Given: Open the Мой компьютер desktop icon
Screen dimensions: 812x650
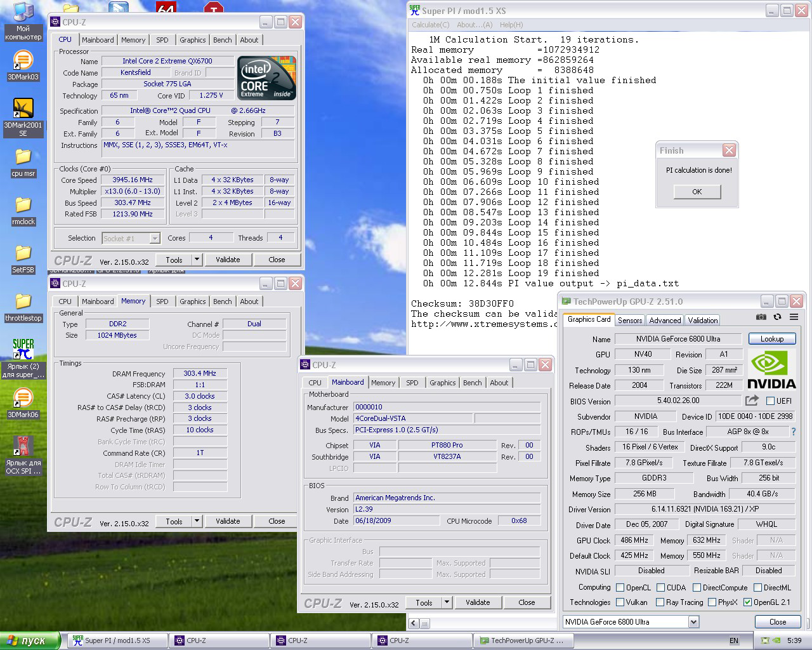Looking at the screenshot, I should click(23, 21).
